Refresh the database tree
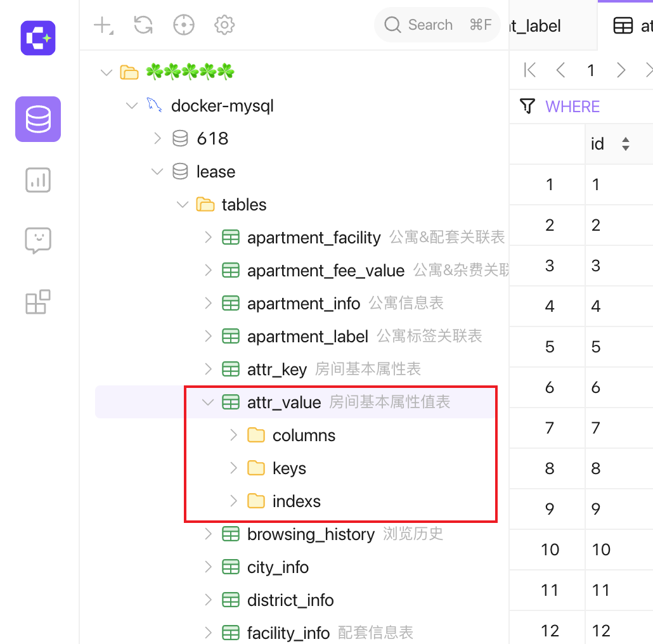Image resolution: width=653 pixels, height=644 pixels. (143, 25)
